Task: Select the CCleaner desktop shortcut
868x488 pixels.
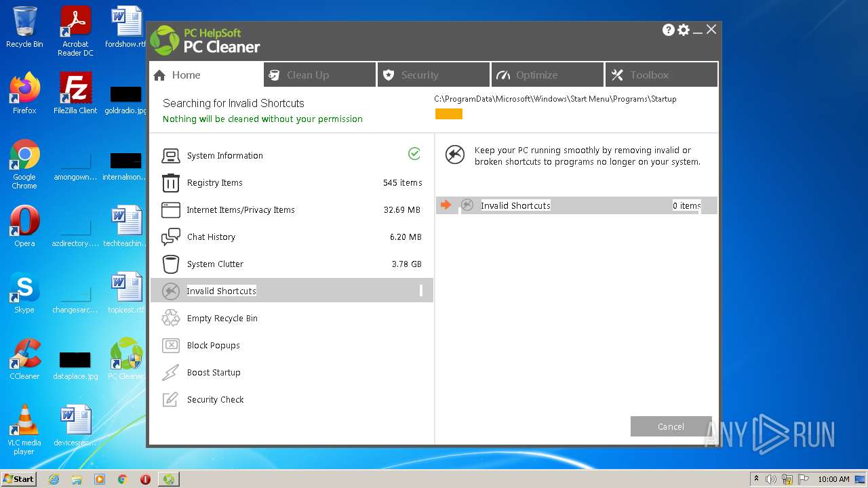Action: click(24, 359)
